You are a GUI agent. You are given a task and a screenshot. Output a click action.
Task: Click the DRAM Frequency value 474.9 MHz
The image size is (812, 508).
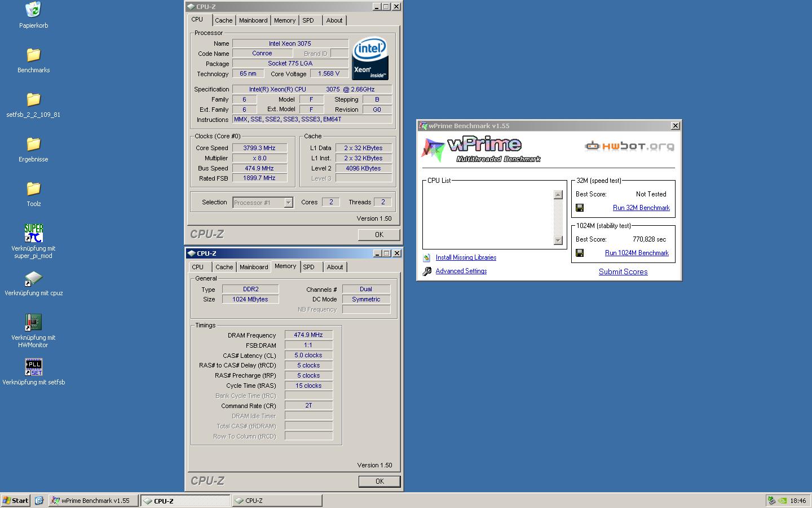click(x=308, y=335)
